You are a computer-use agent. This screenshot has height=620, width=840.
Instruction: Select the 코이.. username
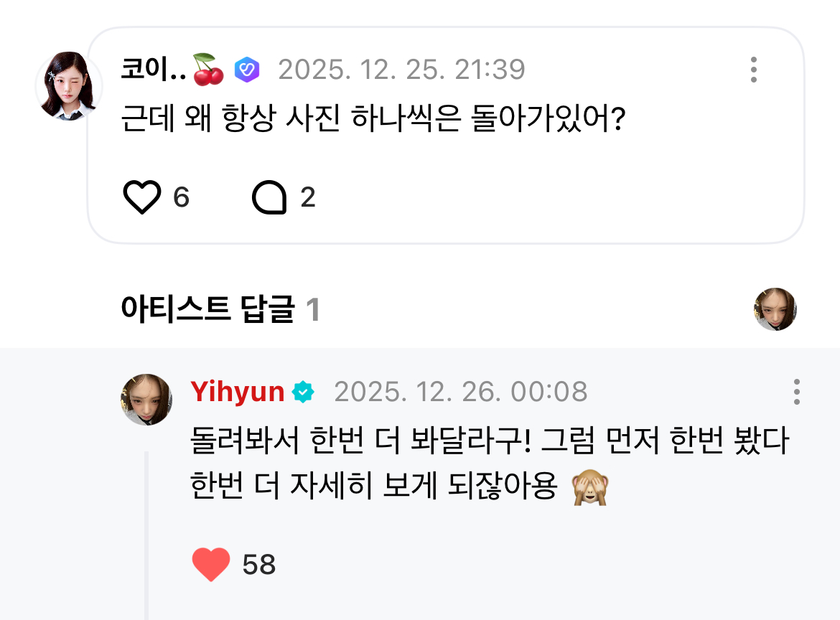(153, 70)
